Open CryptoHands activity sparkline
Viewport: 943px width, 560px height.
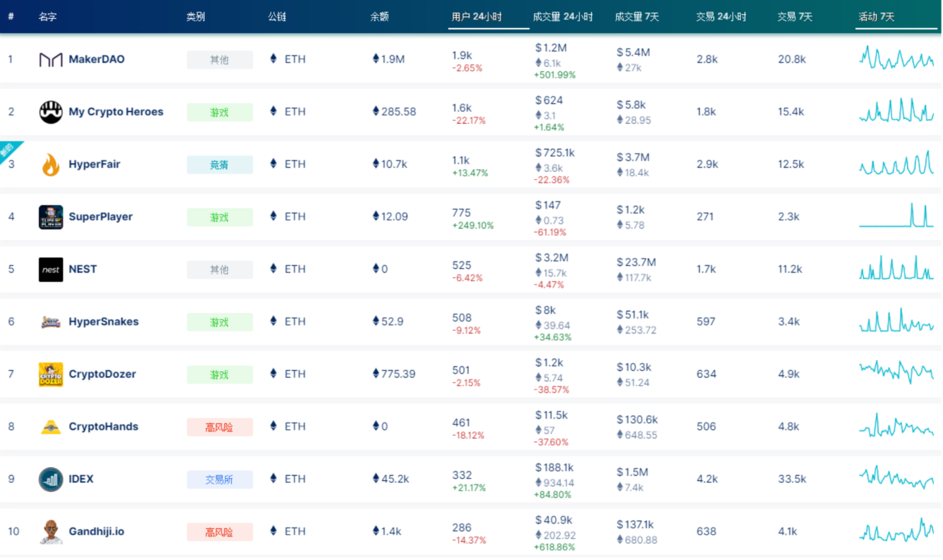pyautogui.click(x=896, y=425)
